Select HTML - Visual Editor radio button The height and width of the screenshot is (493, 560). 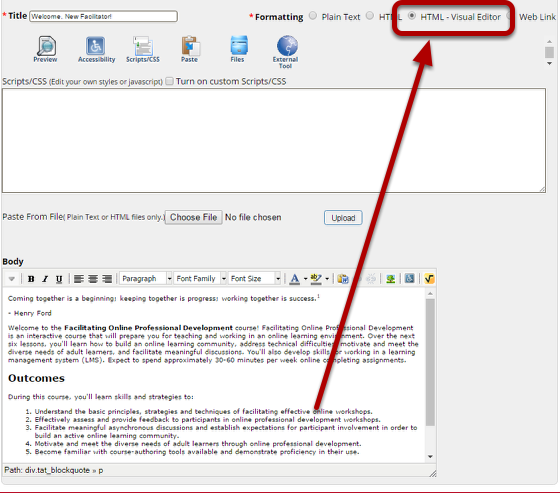pyautogui.click(x=412, y=16)
